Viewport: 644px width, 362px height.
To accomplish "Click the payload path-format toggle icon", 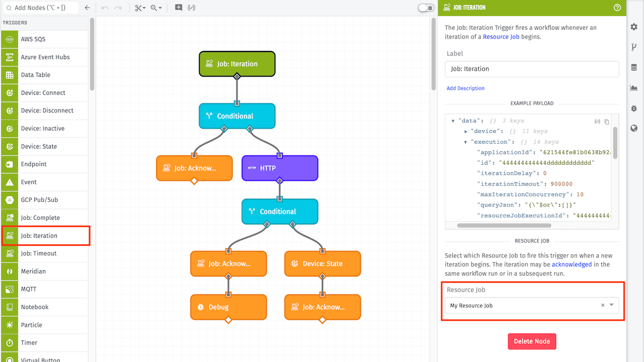I will pyautogui.click(x=597, y=122).
